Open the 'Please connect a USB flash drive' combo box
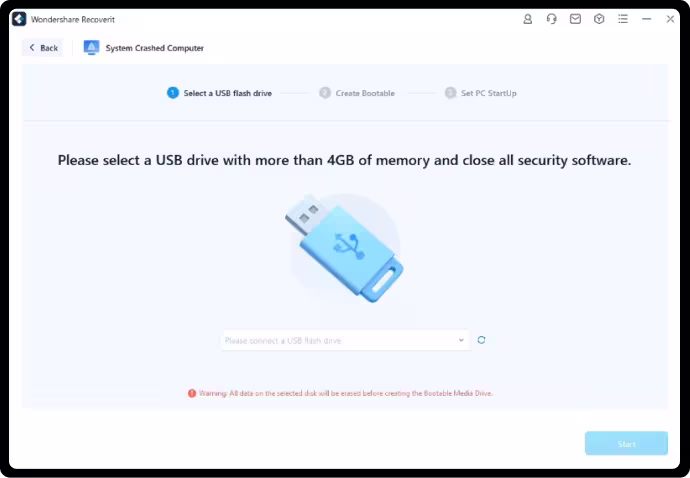Viewport: 690px width, 478px height. click(x=345, y=340)
